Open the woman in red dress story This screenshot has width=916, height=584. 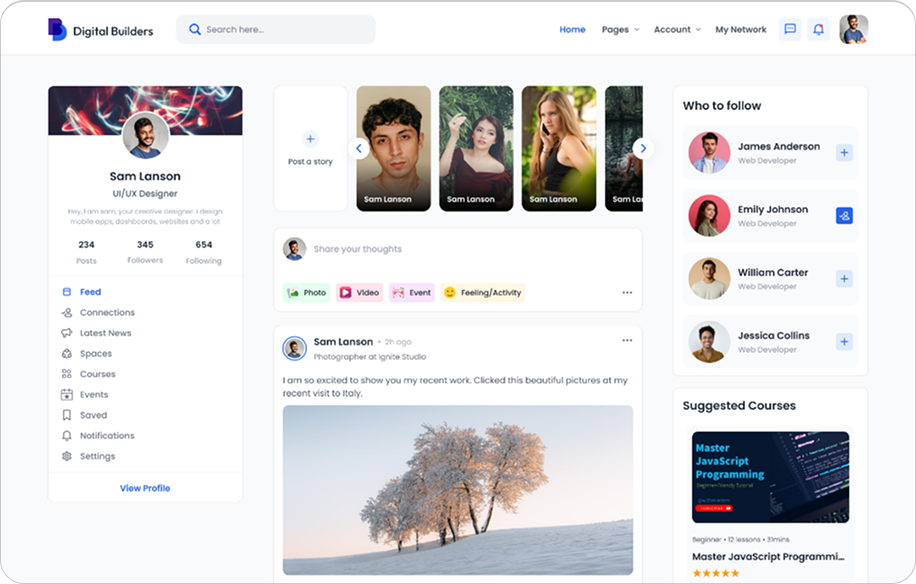click(476, 148)
